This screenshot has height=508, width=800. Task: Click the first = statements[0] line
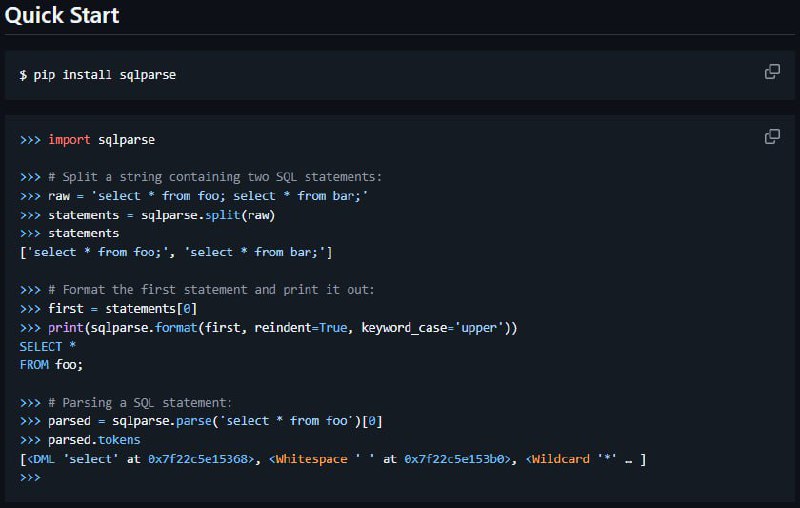[108, 309]
